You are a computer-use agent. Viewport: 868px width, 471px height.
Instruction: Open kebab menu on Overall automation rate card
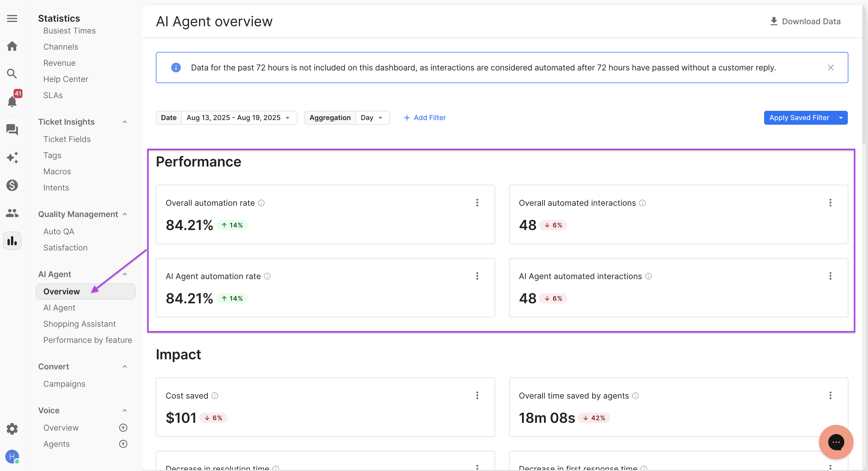point(477,203)
